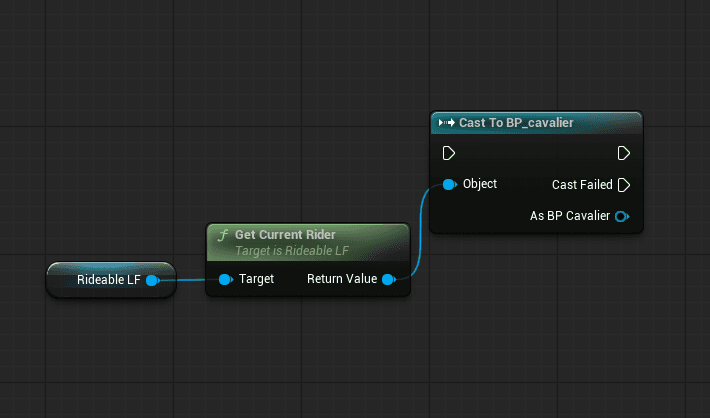Click the Cast node output execution pin
710x418 pixels.
pyautogui.click(x=624, y=153)
